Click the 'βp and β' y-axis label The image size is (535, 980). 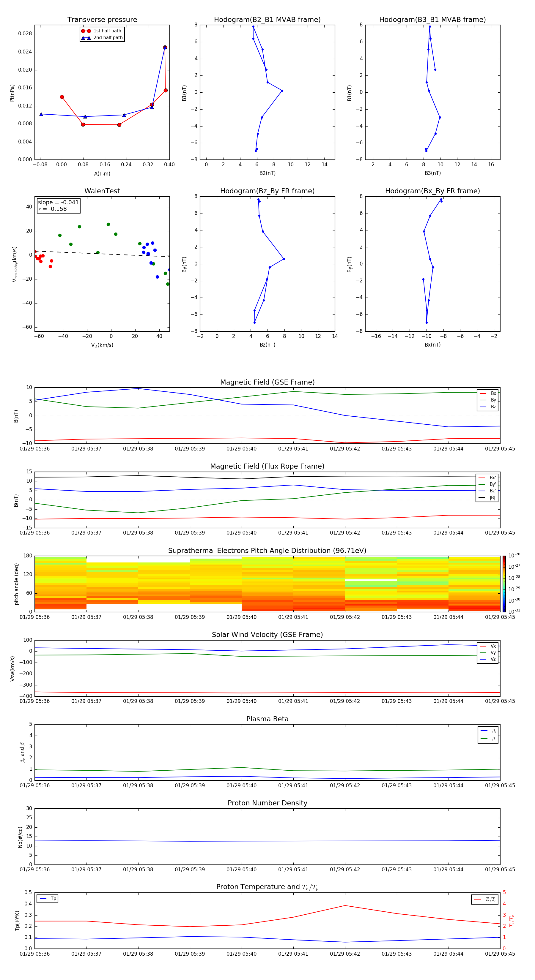tap(22, 752)
